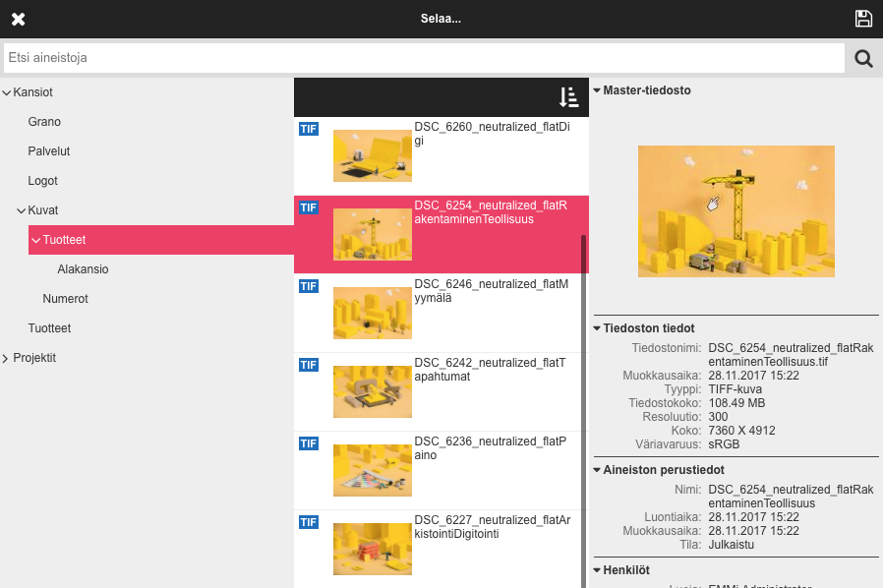Select the DSC_6236 flatPaino thumbnail

coord(373,470)
